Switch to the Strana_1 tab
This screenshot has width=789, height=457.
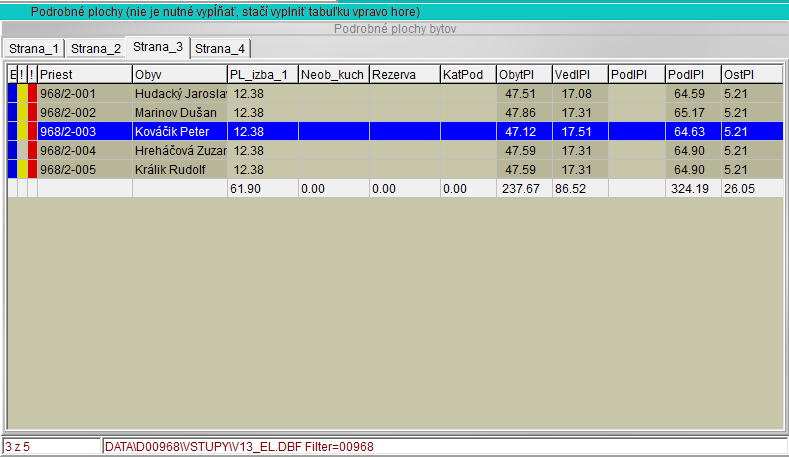34,49
